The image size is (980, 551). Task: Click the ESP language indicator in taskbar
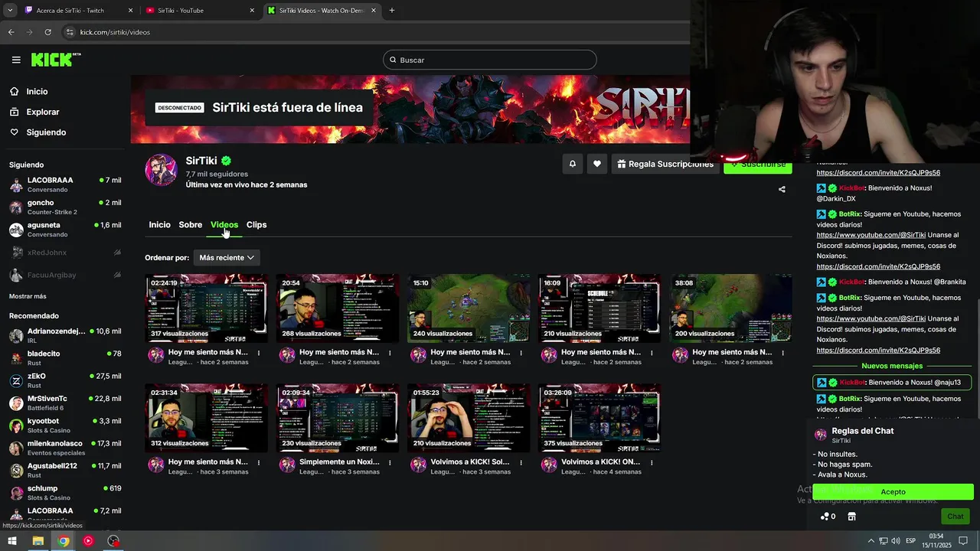point(910,541)
